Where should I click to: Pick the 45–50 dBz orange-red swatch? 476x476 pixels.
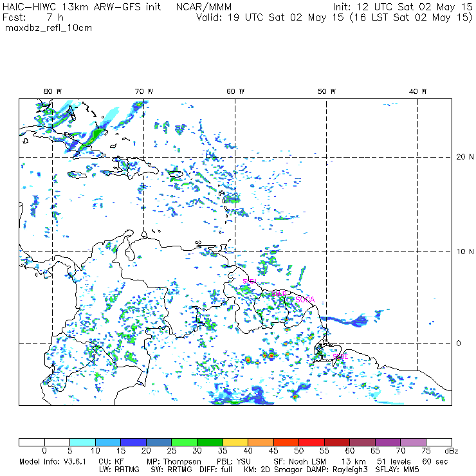pos(286,442)
